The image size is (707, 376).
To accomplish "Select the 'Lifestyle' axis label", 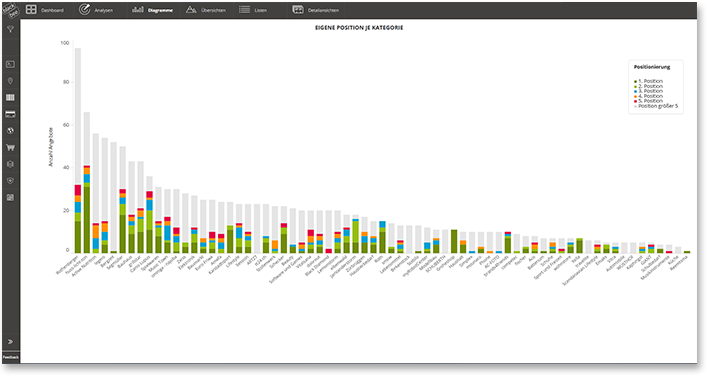I will point(233,261).
